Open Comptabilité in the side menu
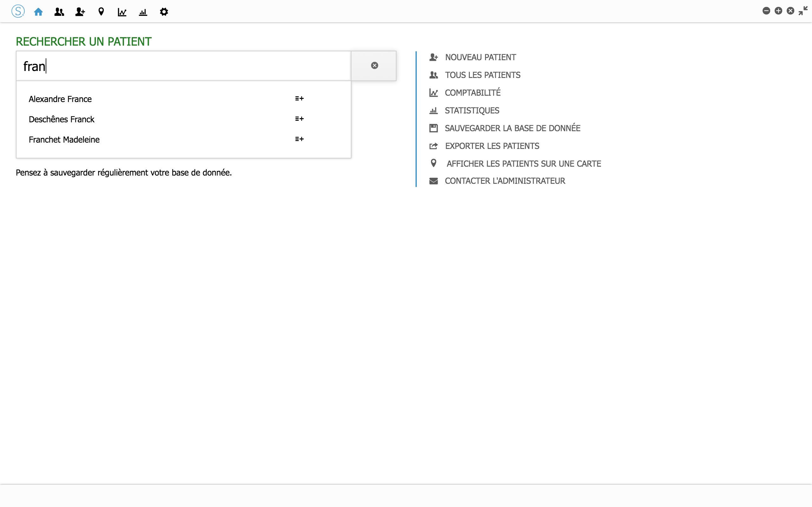 click(472, 93)
